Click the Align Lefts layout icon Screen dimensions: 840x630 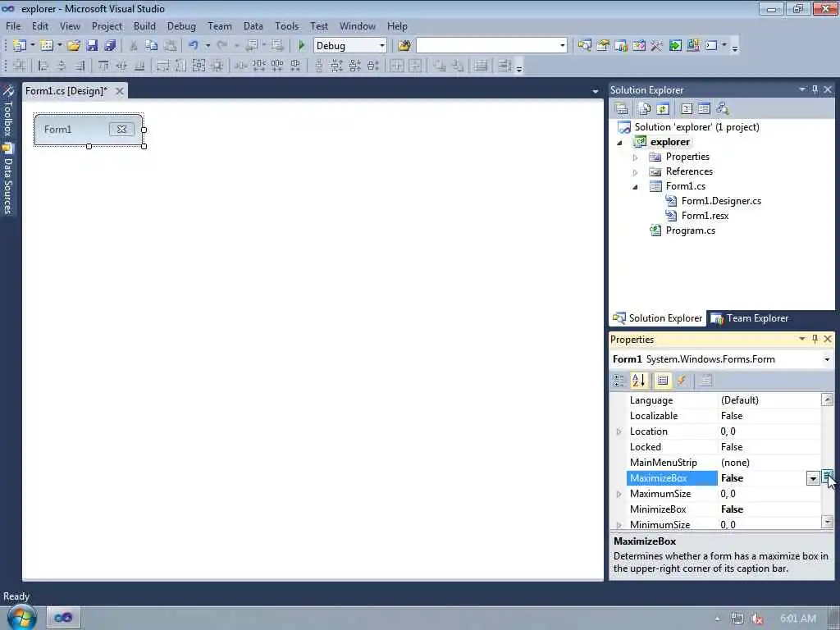[43, 66]
